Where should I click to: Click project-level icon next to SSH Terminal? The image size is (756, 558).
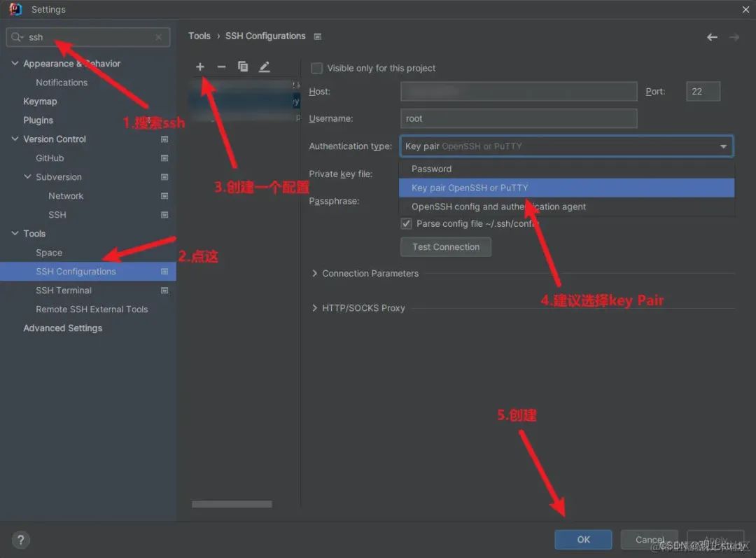[164, 291]
